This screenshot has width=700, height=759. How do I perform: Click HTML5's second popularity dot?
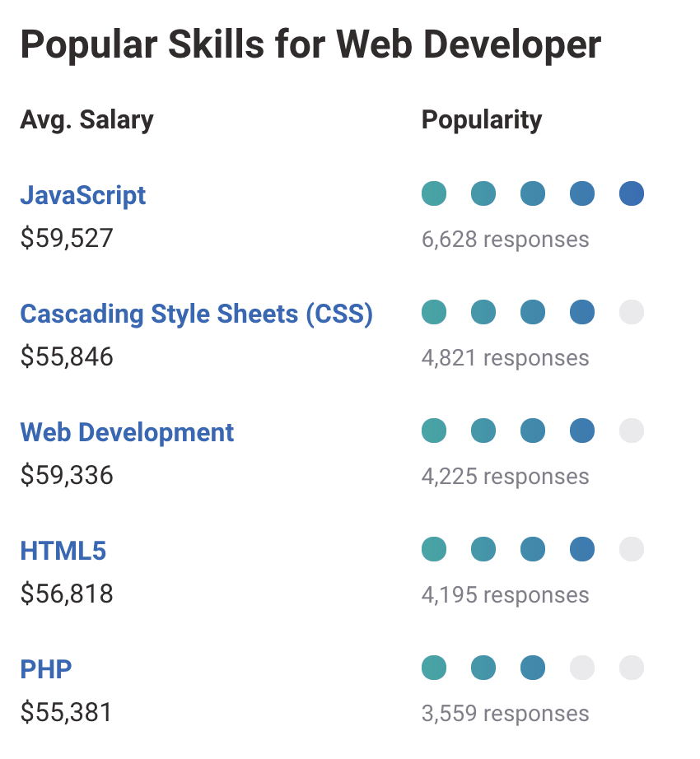pos(483,549)
